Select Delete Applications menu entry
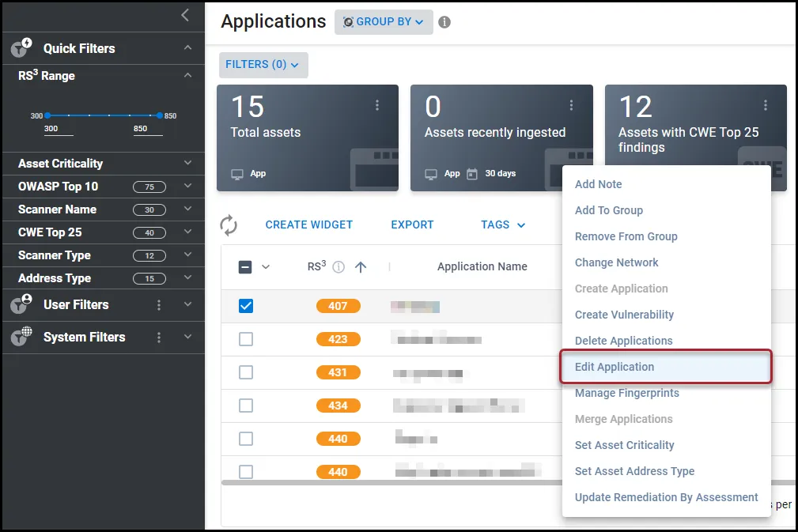Screen dimensions: 798x532 click(666, 341)
